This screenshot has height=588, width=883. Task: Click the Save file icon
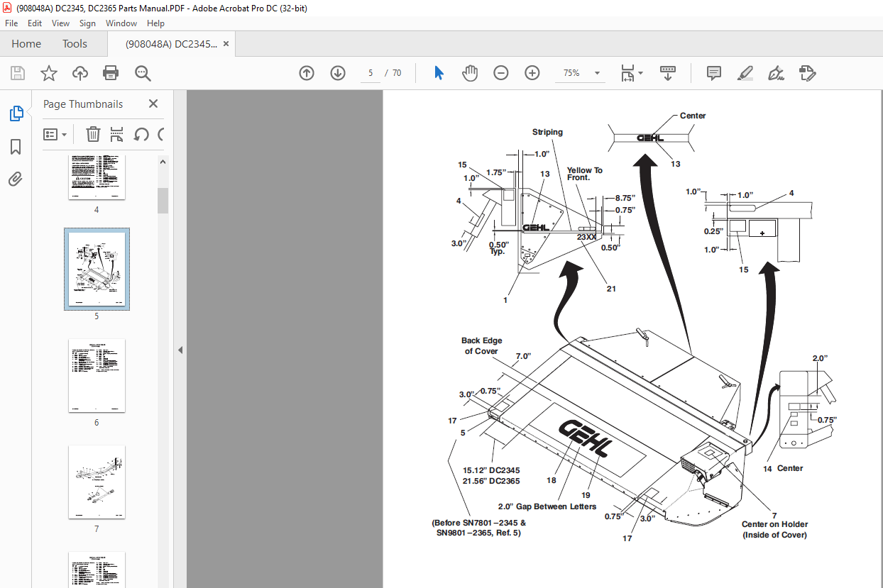click(x=18, y=73)
